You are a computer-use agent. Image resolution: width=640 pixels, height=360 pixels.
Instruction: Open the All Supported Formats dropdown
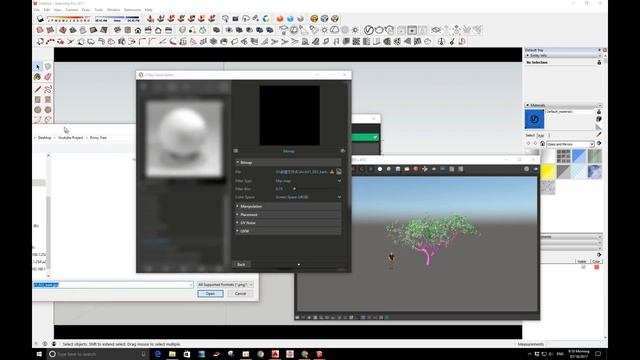coord(225,284)
